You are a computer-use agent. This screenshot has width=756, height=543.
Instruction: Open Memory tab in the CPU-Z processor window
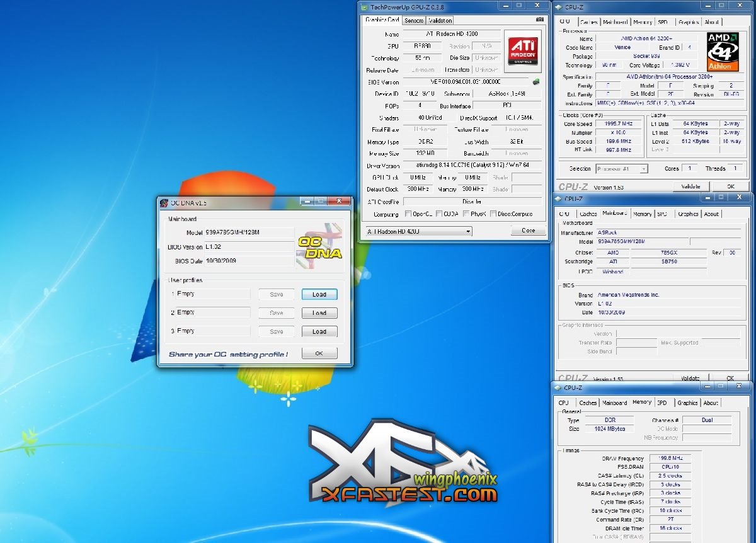[x=643, y=22]
